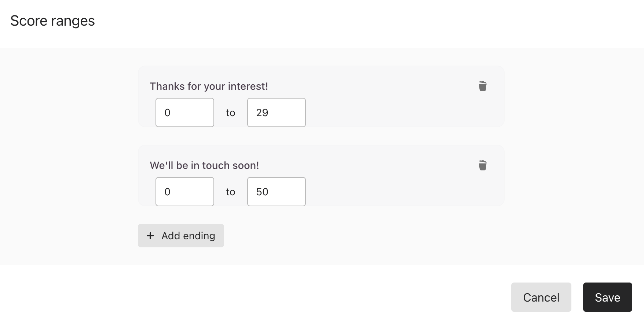Save the score ranges
The height and width of the screenshot is (321, 644).
tap(607, 297)
